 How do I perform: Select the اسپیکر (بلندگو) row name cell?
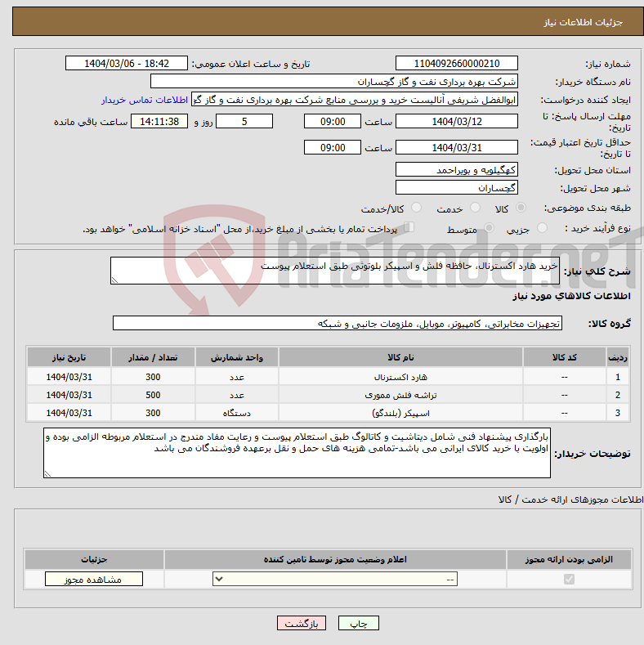tap(400, 413)
